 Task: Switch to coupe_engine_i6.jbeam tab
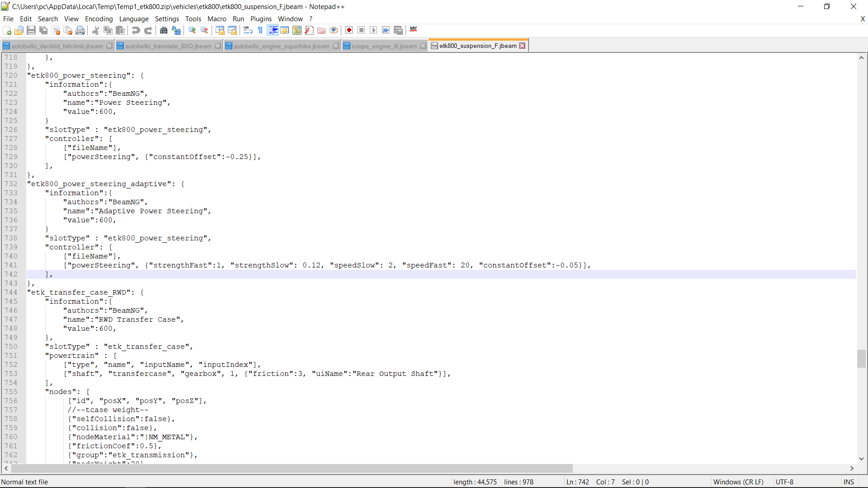pos(384,46)
